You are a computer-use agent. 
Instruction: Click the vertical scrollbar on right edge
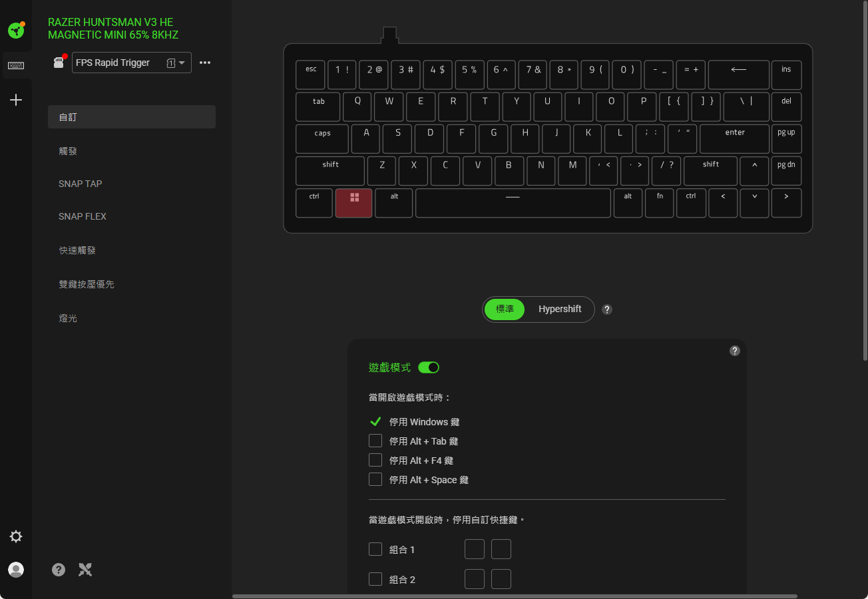(x=865, y=181)
